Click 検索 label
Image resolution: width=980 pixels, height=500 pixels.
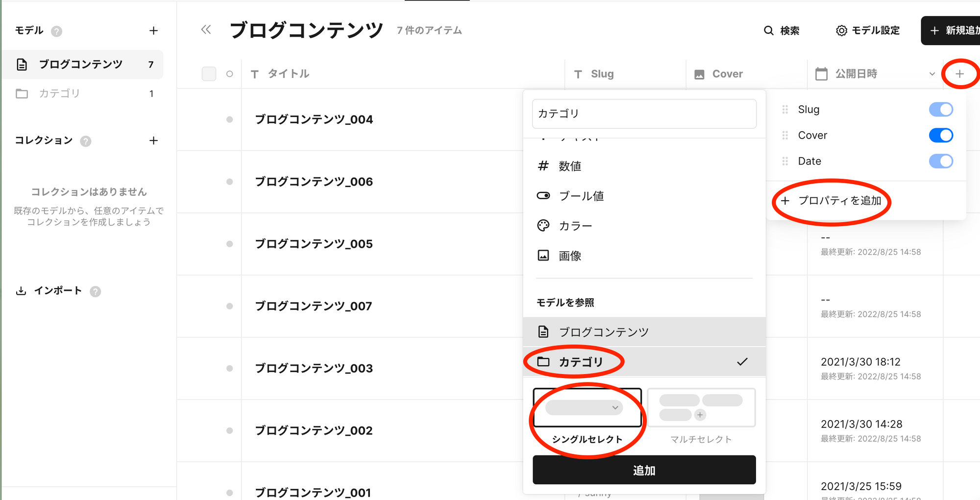[x=790, y=30]
